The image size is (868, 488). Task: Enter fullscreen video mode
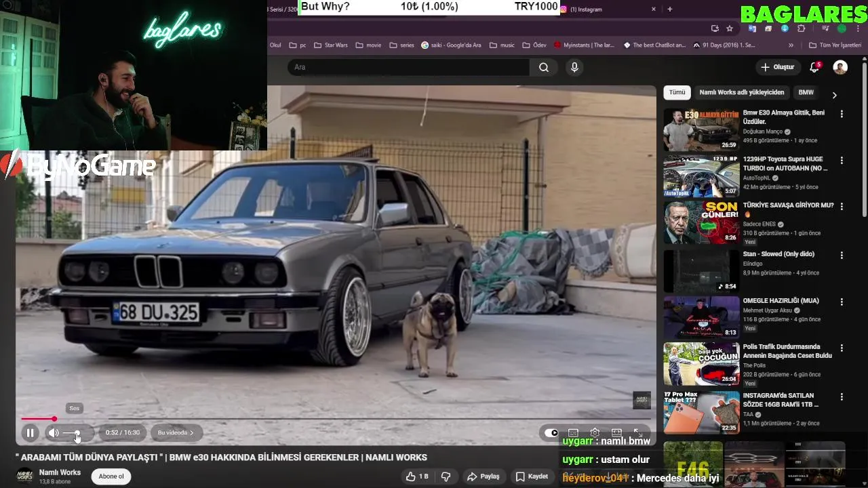[637, 432]
